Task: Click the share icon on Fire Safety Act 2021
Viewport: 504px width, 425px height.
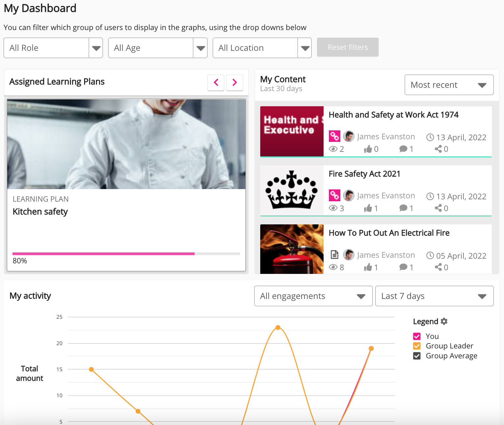Action: click(438, 208)
